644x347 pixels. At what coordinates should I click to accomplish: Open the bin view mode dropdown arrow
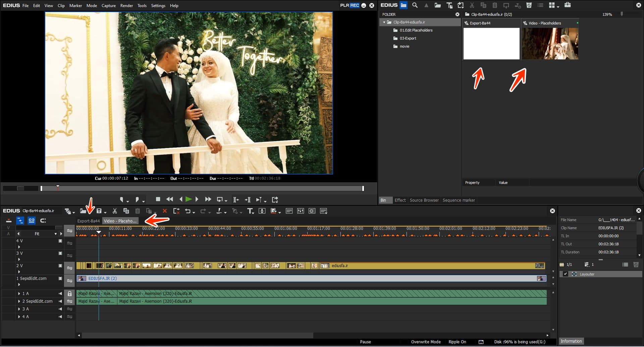(x=558, y=6)
